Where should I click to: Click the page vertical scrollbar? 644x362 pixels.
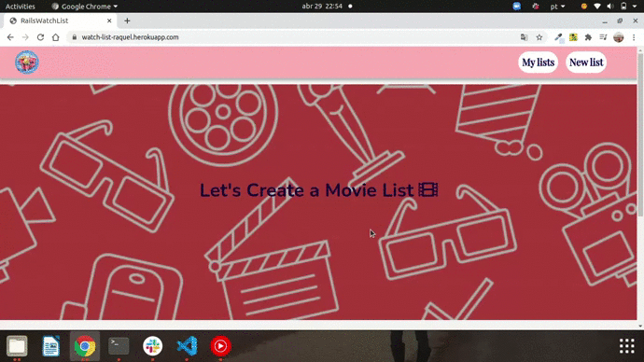pyautogui.click(x=640, y=135)
